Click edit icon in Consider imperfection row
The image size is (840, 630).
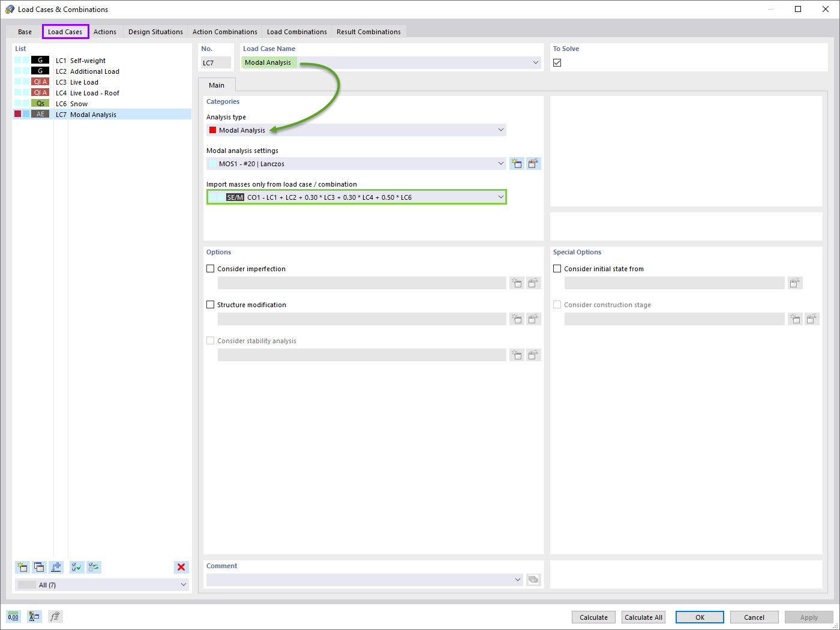[x=533, y=283]
